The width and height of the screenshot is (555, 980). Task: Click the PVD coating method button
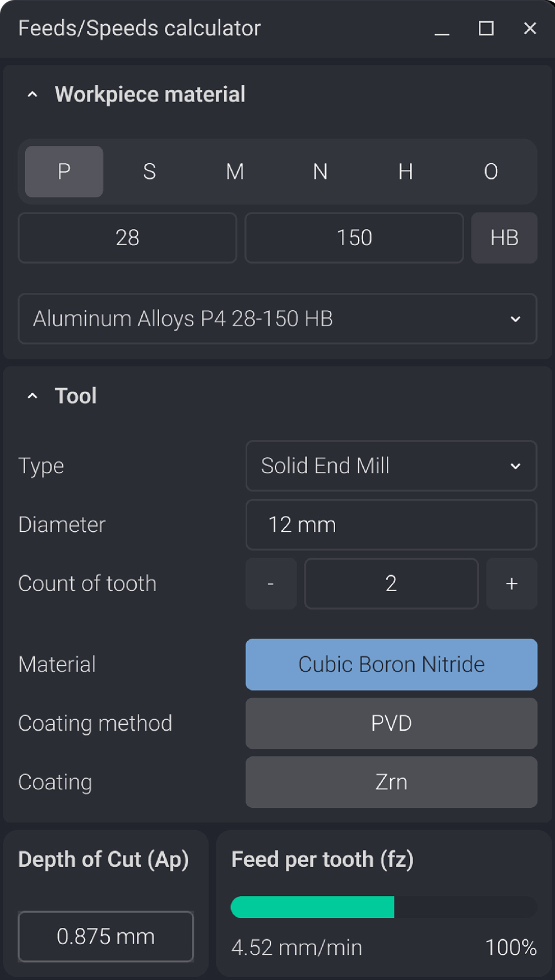click(x=391, y=723)
